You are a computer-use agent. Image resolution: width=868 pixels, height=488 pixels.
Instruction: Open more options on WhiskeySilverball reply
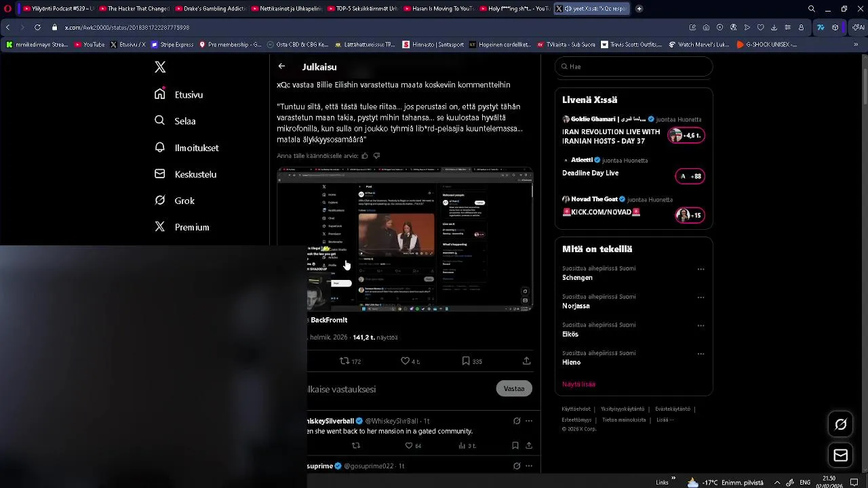tap(529, 421)
